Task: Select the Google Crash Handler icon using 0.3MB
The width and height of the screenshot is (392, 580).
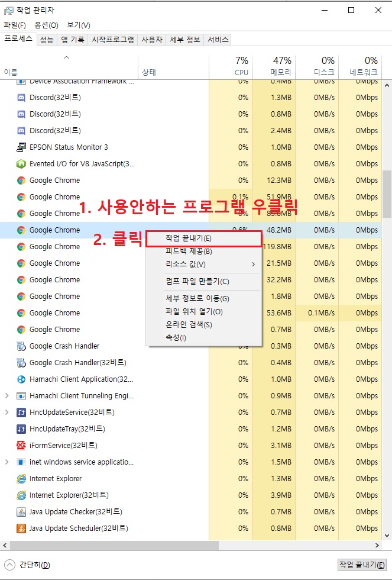Action: (21, 346)
